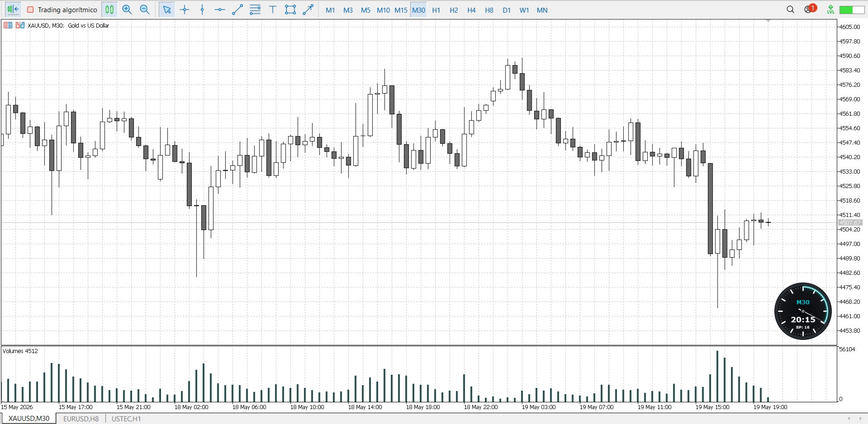Select the text label tool
This screenshot has width=868, height=424.
pos(273,9)
